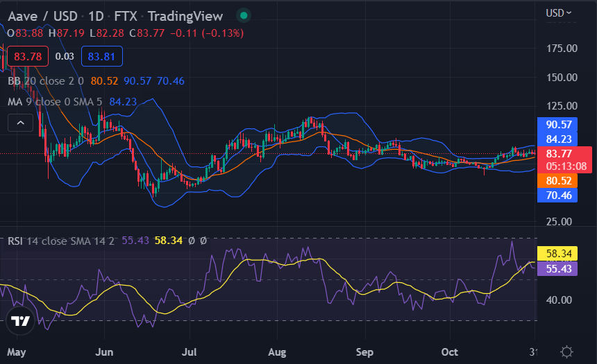Click the Sep label on time axis
The height and width of the screenshot is (364, 597).
pyautogui.click(x=364, y=352)
